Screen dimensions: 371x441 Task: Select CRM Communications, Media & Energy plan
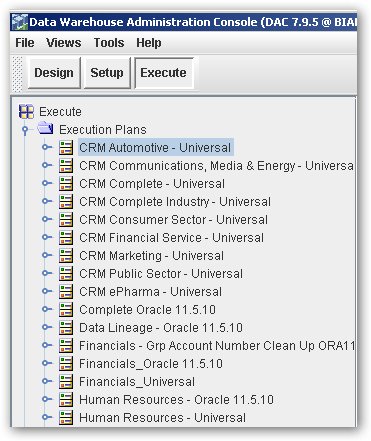point(216,165)
